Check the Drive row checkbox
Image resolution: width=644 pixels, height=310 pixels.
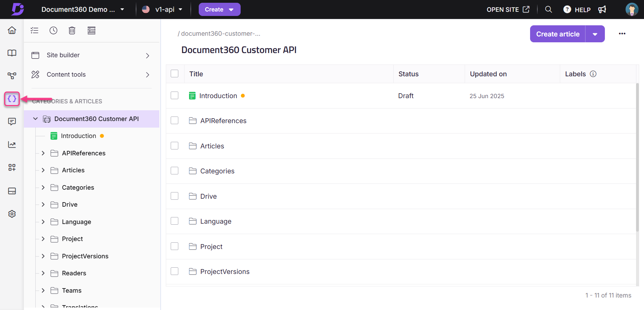(175, 196)
